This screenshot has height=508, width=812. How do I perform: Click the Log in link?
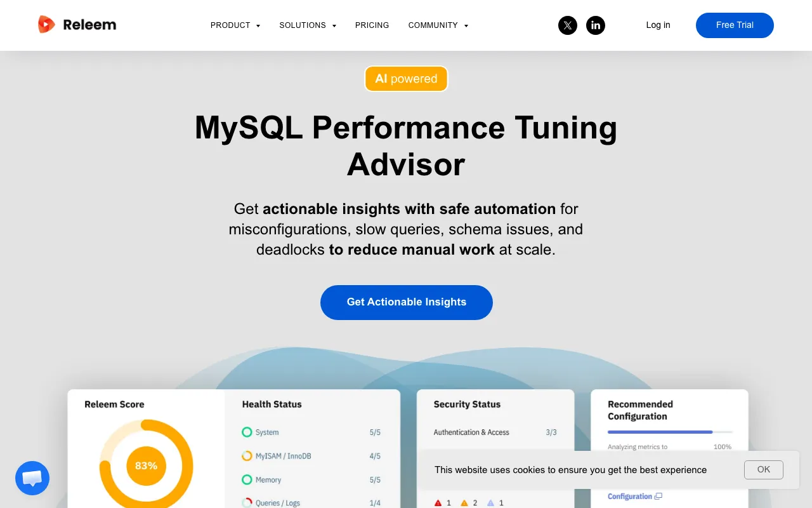(x=658, y=25)
